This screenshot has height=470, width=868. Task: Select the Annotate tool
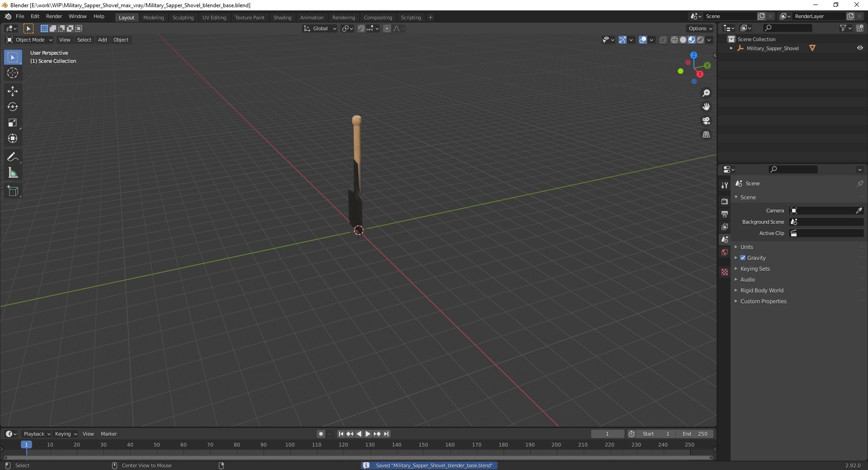(x=13, y=157)
